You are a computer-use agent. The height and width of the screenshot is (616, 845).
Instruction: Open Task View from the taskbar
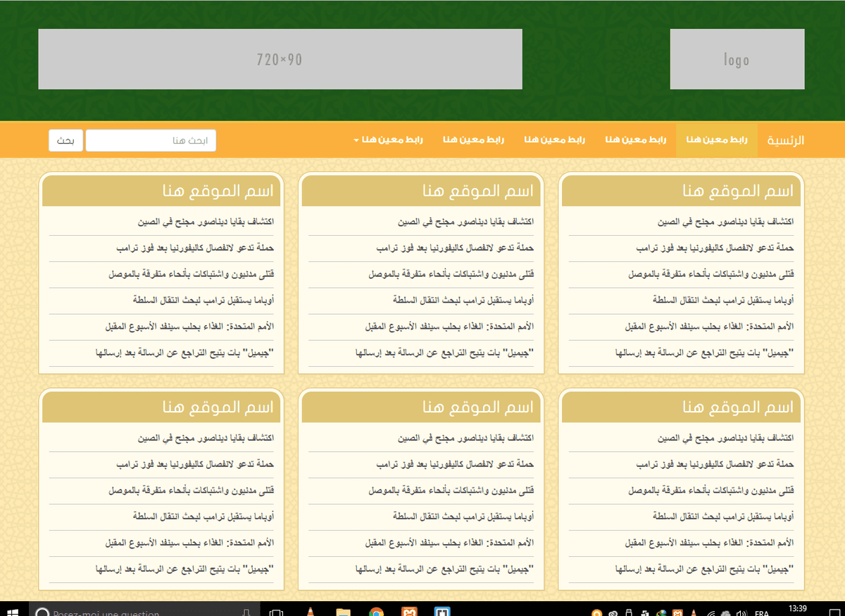(275, 612)
